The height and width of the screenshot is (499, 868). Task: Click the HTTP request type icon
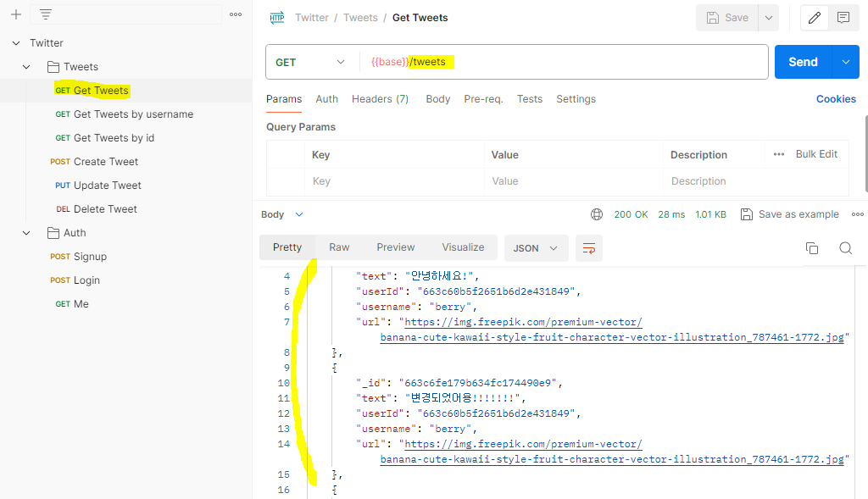(277, 18)
